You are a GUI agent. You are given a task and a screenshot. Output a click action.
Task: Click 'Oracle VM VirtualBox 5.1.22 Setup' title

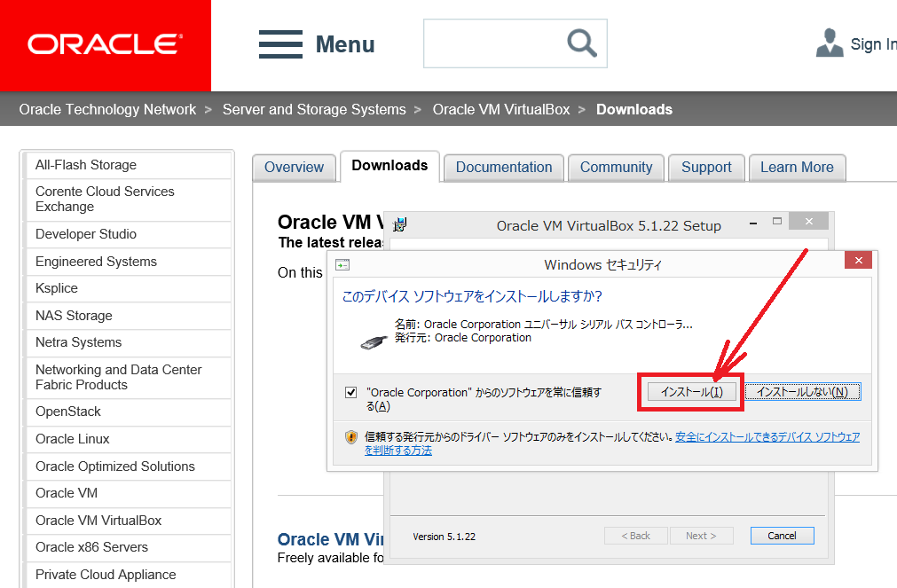coord(609,226)
